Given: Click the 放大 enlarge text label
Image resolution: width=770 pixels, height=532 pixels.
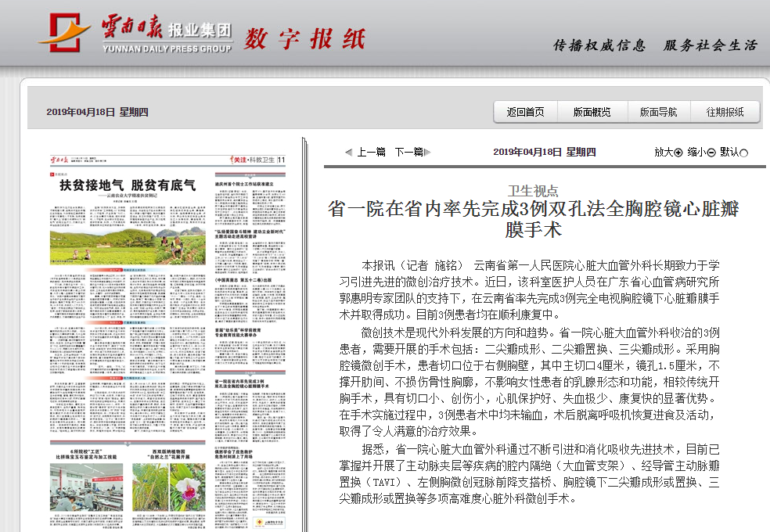Looking at the screenshot, I should pyautogui.click(x=664, y=152).
